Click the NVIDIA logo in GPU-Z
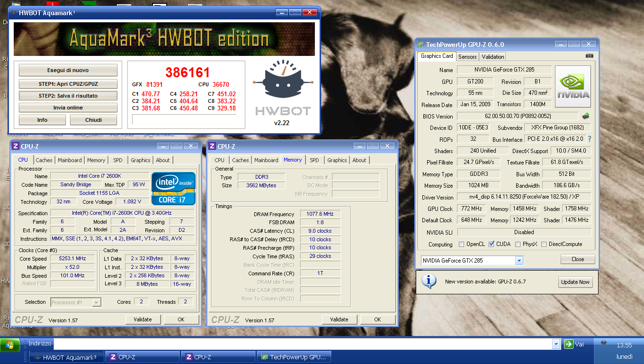 coord(573,86)
